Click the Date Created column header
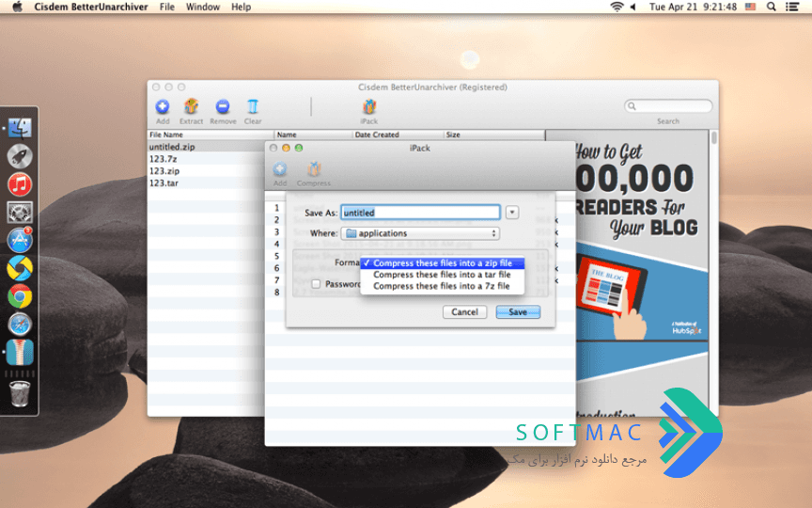Screen dimensions: 812x508 click(x=398, y=135)
